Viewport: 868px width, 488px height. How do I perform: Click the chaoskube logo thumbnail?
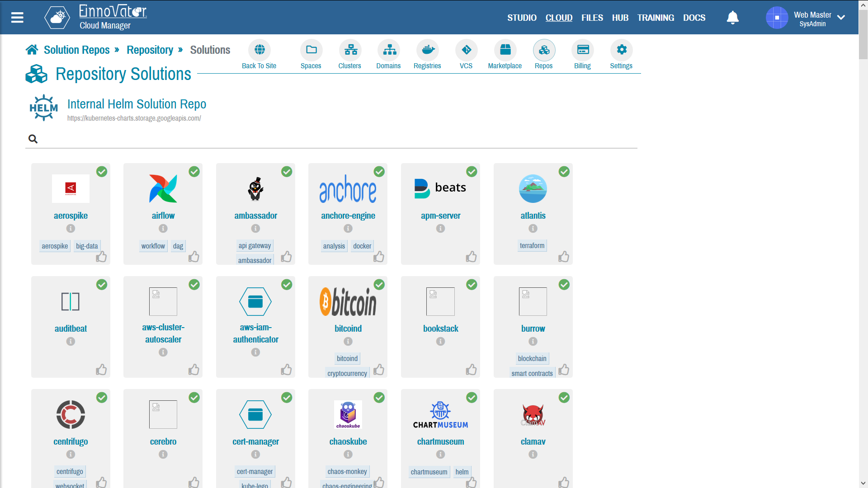point(348,414)
